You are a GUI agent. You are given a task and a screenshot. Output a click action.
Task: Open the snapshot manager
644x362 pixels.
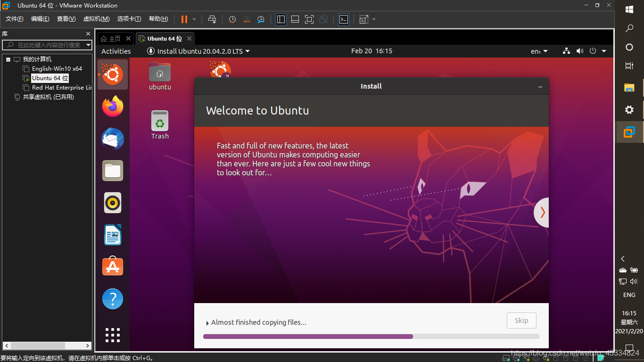coord(261,19)
